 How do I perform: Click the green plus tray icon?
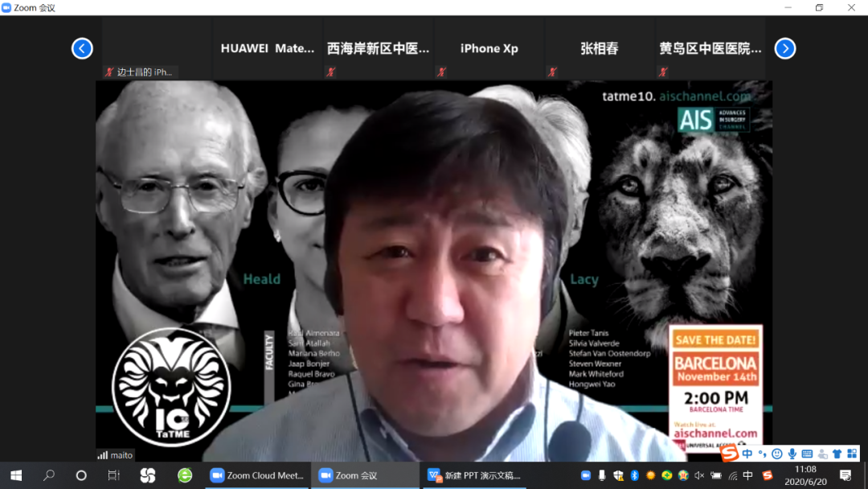pyautogui.click(x=667, y=475)
